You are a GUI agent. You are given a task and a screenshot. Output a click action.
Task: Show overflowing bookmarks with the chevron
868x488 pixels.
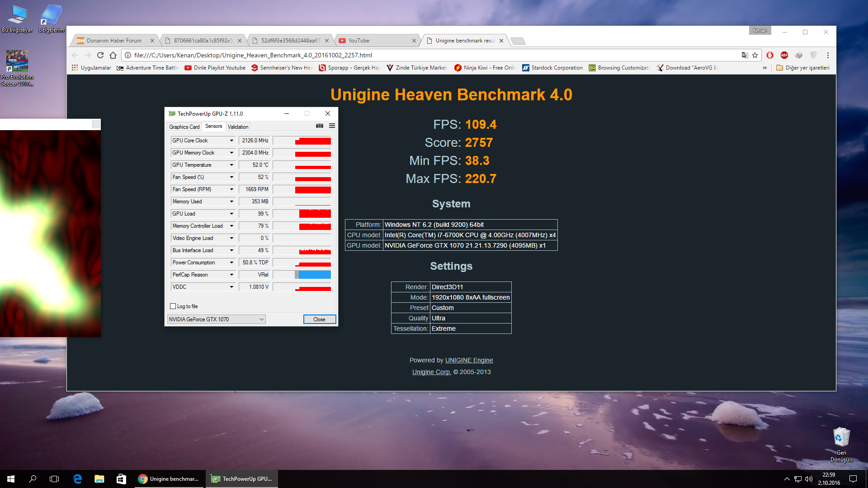pos(765,68)
